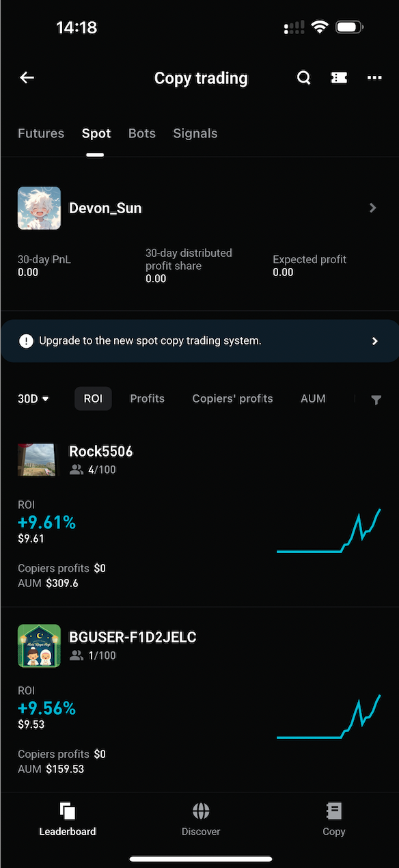
Task: Open the coupons ticket icon
Action: pos(339,78)
